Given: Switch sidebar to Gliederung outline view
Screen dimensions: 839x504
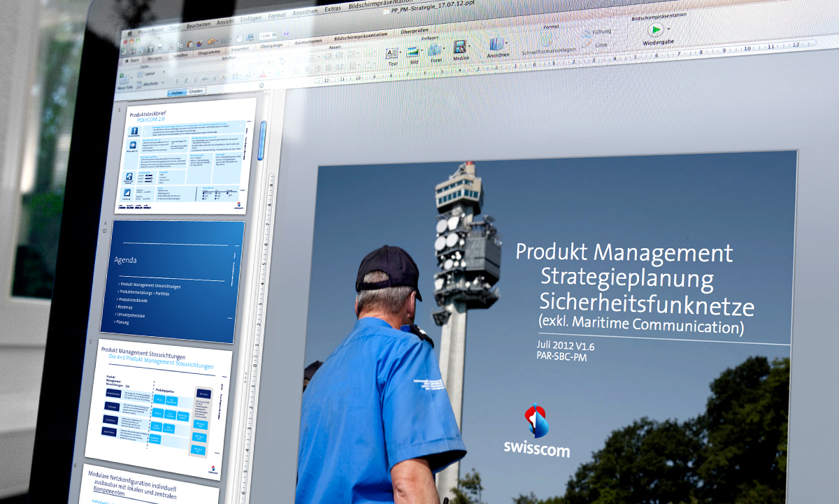Looking at the screenshot, I should (196, 92).
